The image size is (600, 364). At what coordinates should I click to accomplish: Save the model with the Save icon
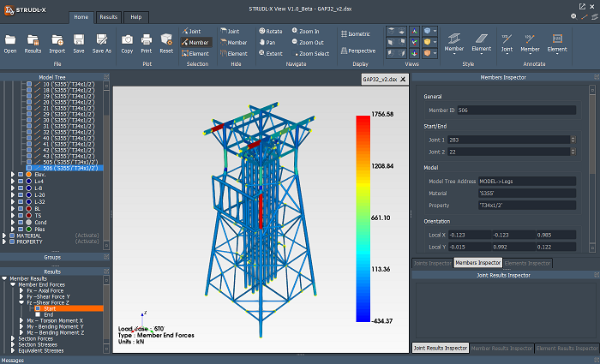coord(79,43)
